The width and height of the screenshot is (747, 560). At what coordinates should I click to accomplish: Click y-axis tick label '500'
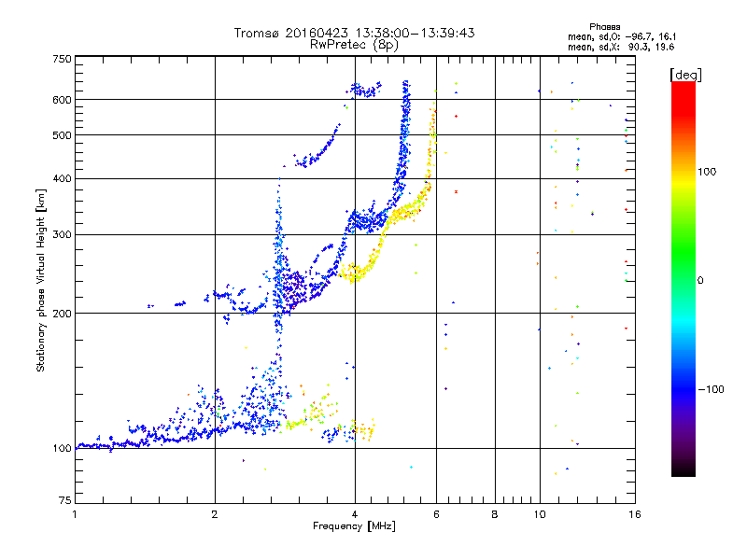(x=63, y=135)
